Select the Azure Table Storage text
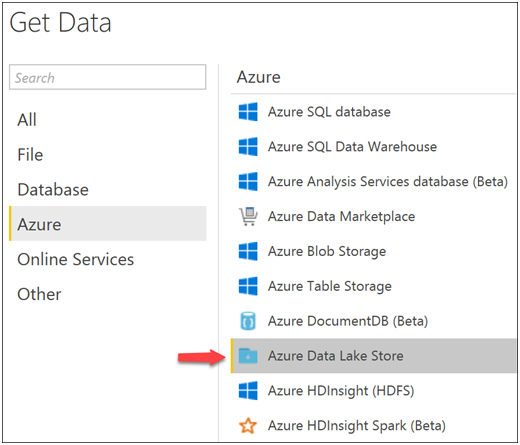This screenshot has width=520, height=445. [330, 286]
